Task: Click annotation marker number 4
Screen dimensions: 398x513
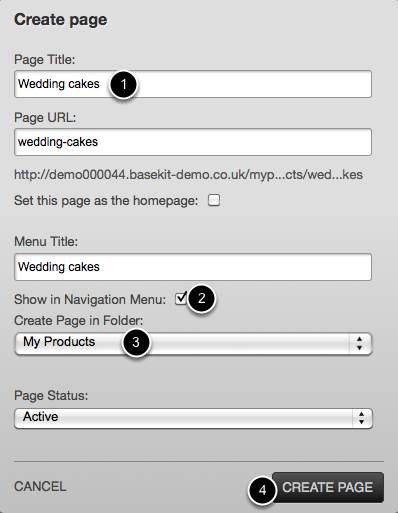Action: click(x=263, y=490)
